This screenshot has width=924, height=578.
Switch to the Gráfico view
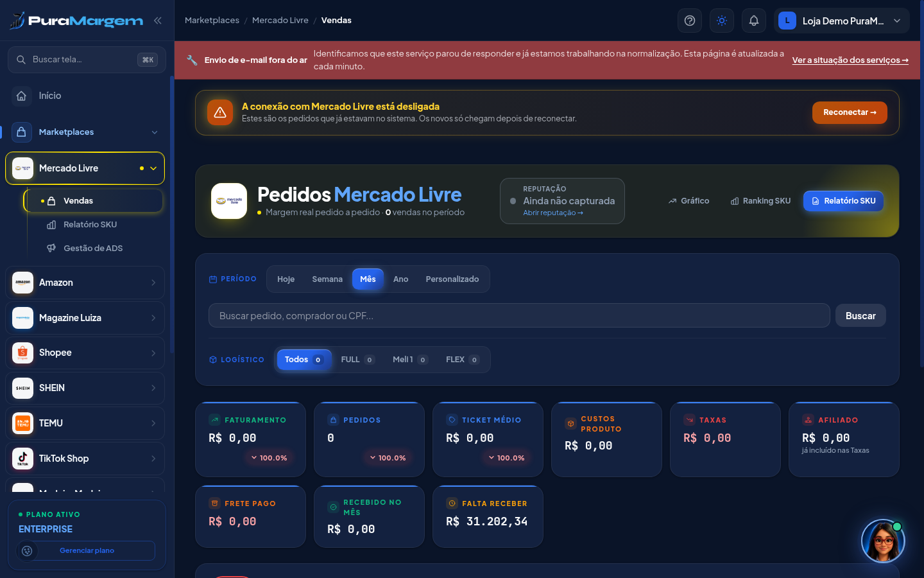click(x=689, y=201)
